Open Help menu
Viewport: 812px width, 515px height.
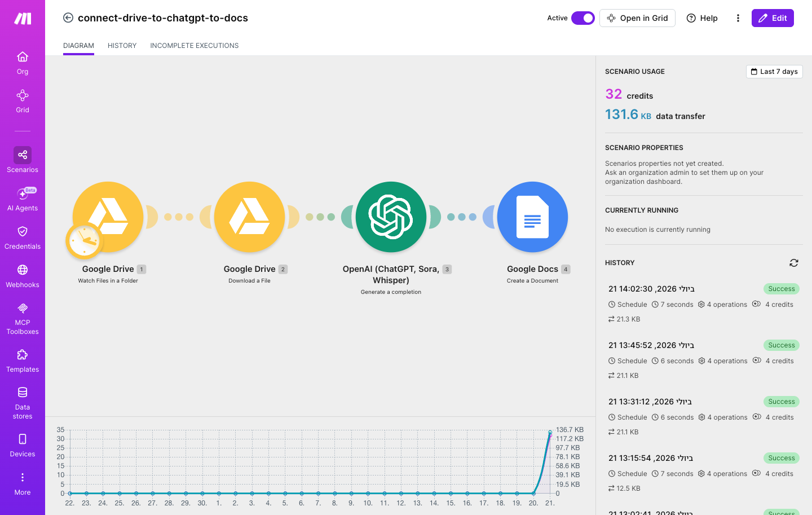tap(702, 18)
